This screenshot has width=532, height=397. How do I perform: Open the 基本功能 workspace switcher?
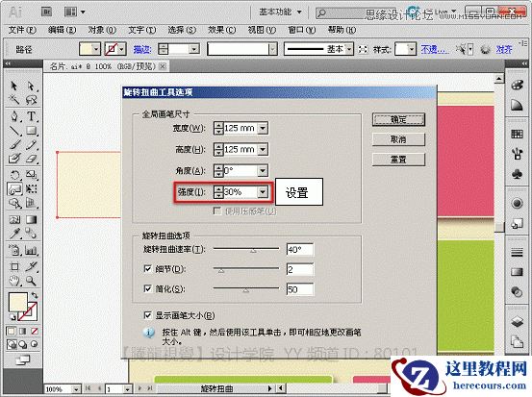pyautogui.click(x=280, y=12)
